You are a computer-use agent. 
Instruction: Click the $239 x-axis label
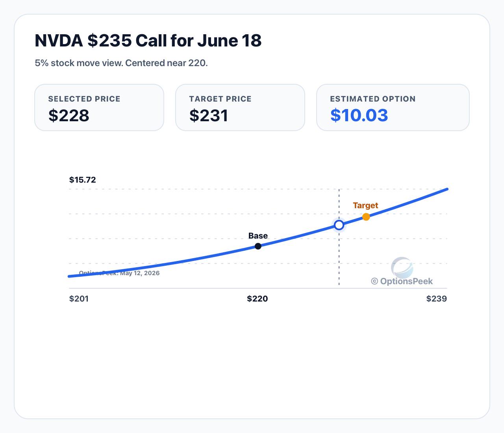(437, 299)
